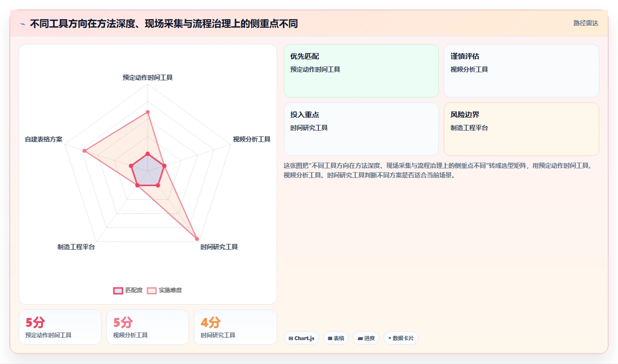Screen dimensions: 618x364
Task: Click the 5分 预定动作时间工具 score card
Action: (x=60, y=327)
